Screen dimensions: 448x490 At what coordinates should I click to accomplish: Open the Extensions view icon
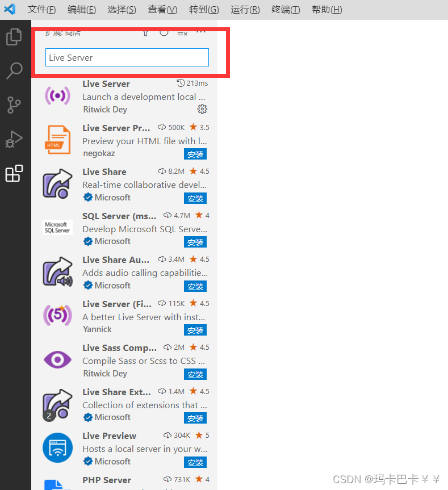pos(14,173)
